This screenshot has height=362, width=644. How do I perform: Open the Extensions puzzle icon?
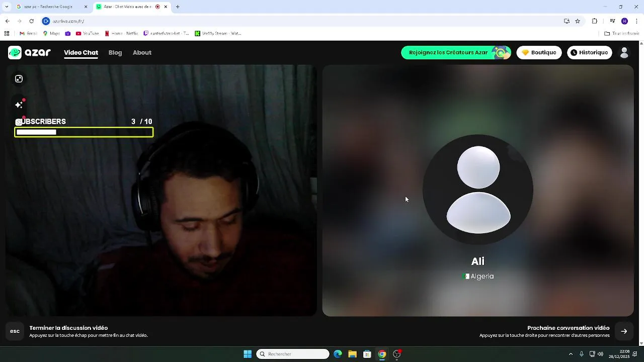pos(595,21)
